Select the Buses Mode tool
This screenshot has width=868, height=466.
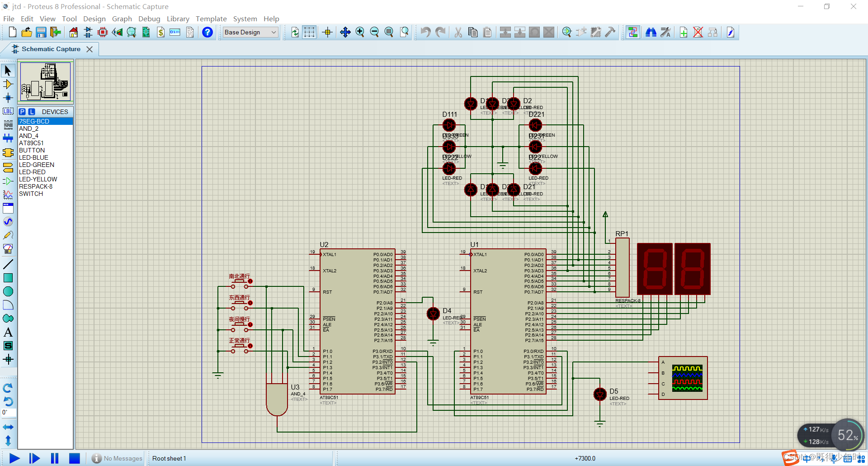[8, 138]
